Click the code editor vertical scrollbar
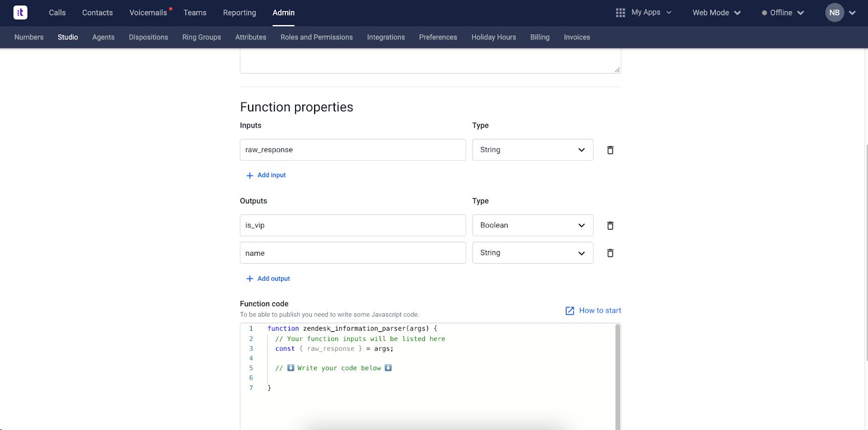The image size is (868, 430). 618,377
